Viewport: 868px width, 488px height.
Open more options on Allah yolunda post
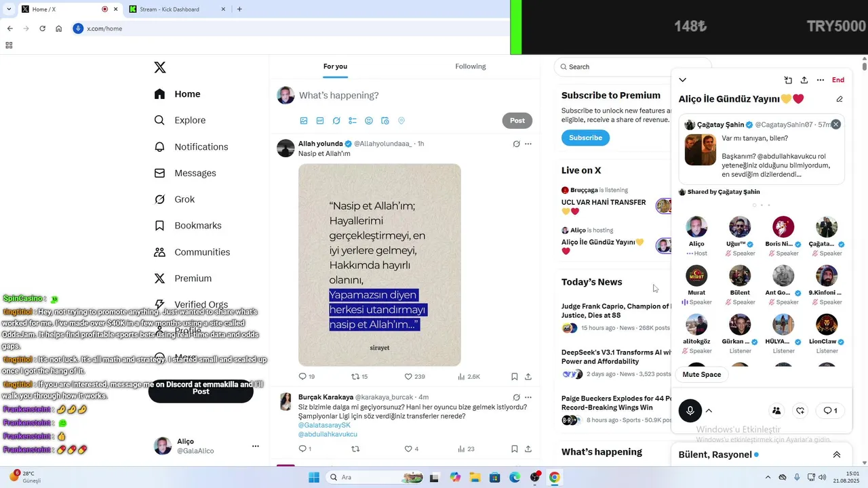coord(528,144)
